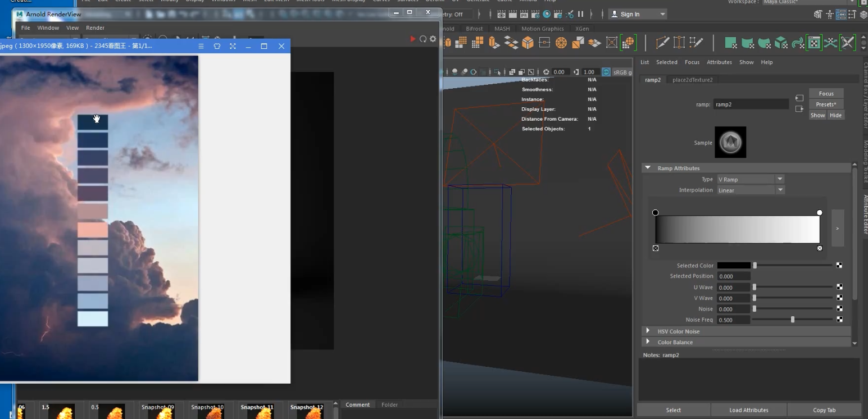Viewport: 868px width, 419px height.
Task: Open Arnold RenderView settings gear
Action: (433, 39)
